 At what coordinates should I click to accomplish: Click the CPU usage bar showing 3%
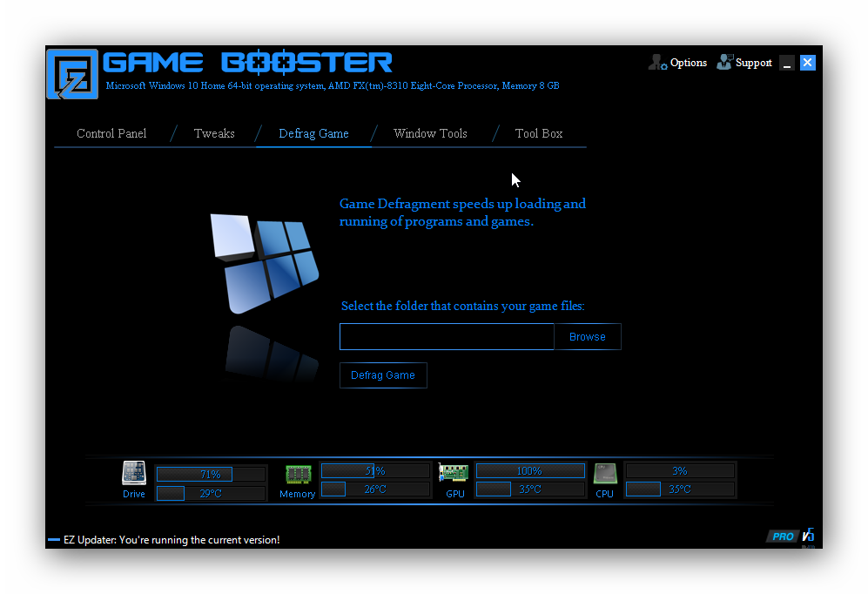pos(680,471)
